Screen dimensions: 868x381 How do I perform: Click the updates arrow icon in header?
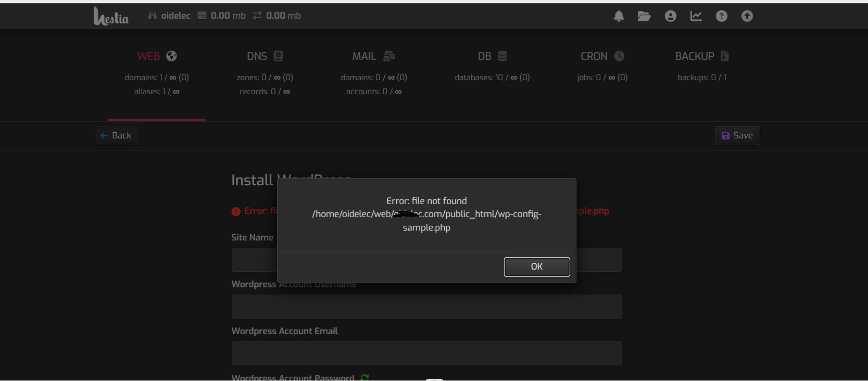pos(747,16)
